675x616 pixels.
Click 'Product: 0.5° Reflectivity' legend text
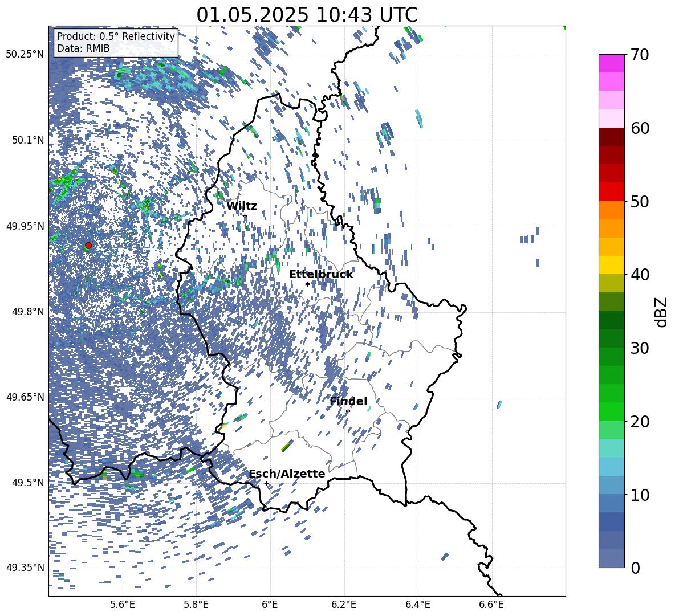pyautogui.click(x=116, y=36)
